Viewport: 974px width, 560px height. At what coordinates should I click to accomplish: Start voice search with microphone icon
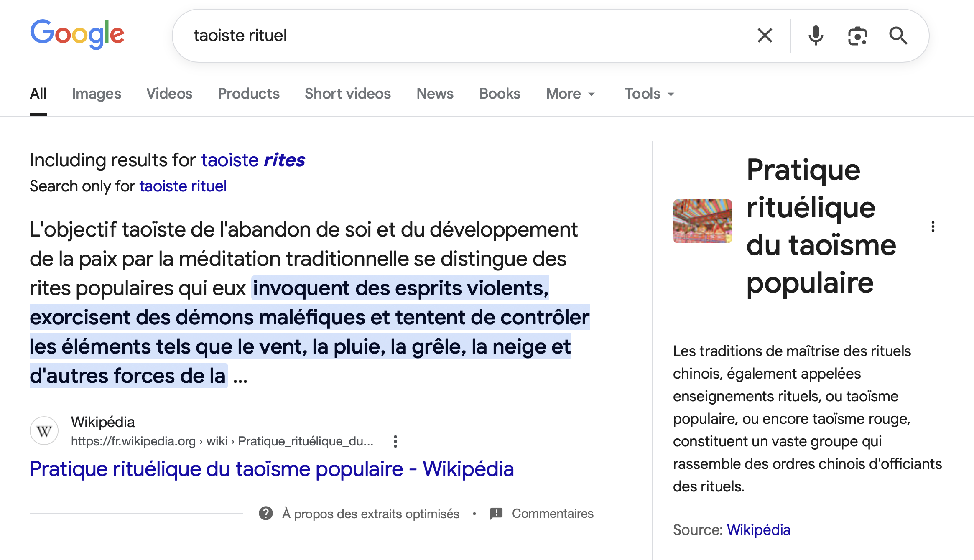coord(815,36)
